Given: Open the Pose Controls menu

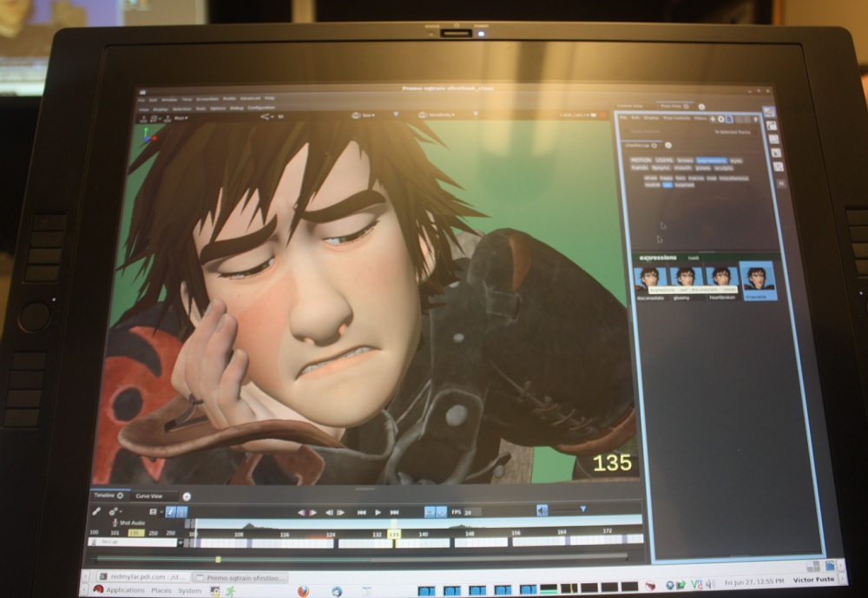Looking at the screenshot, I should pos(676,118).
